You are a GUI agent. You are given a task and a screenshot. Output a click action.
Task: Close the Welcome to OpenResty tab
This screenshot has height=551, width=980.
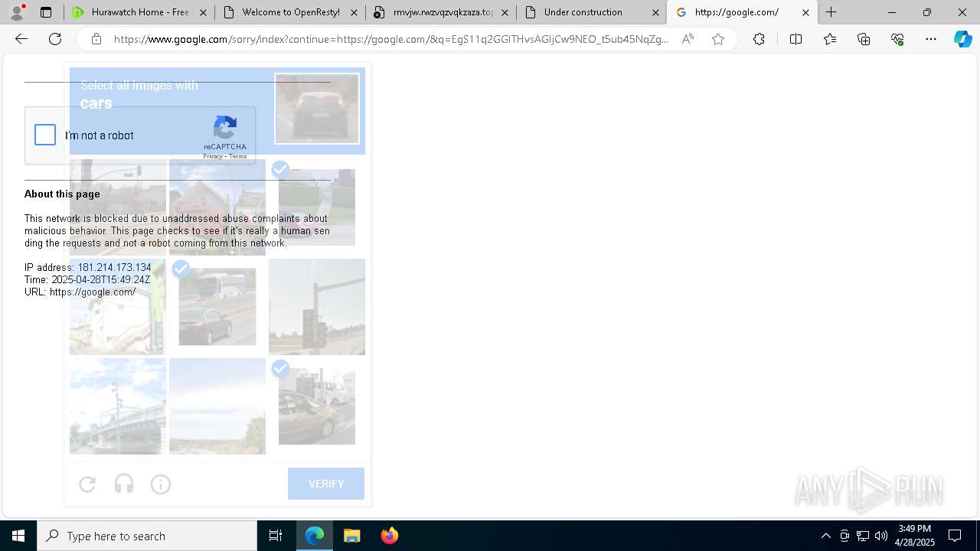tap(354, 12)
